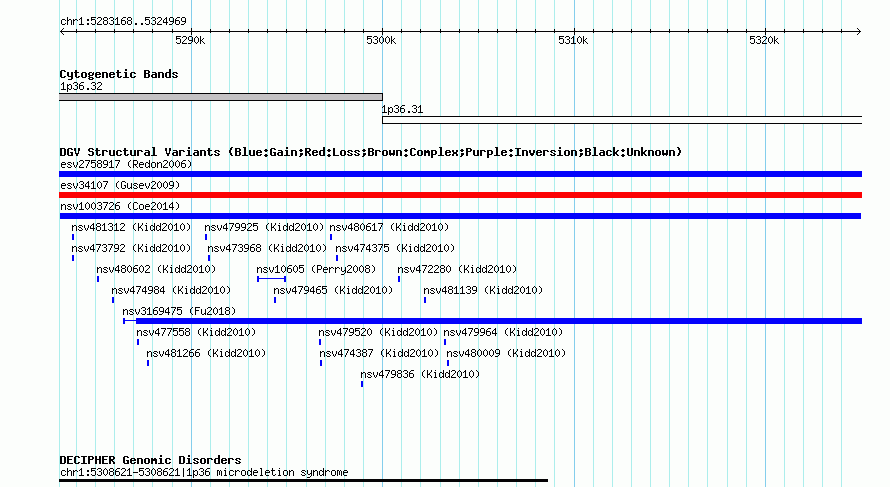Select the 1p36.31 white cytogenetic band bar
The width and height of the screenshot is (890, 487).
(x=622, y=120)
